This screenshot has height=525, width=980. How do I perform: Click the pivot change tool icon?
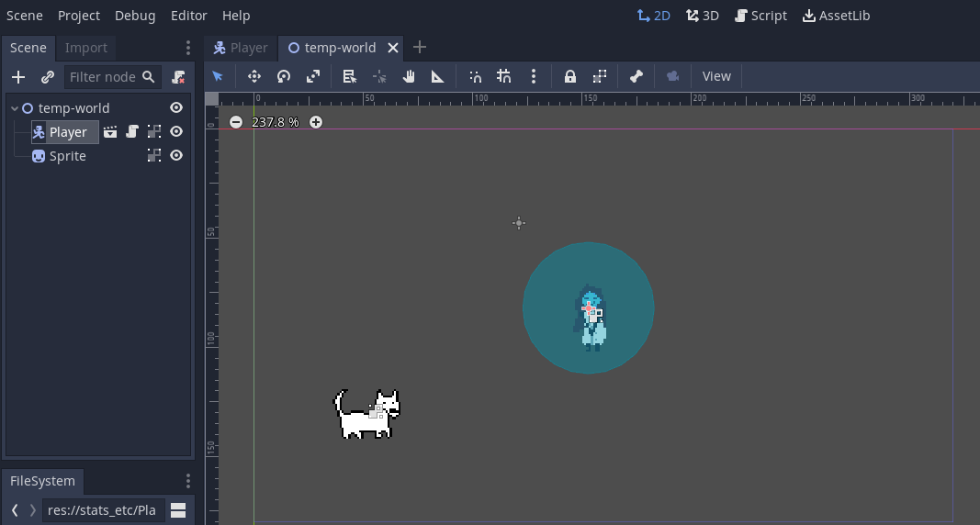click(379, 76)
